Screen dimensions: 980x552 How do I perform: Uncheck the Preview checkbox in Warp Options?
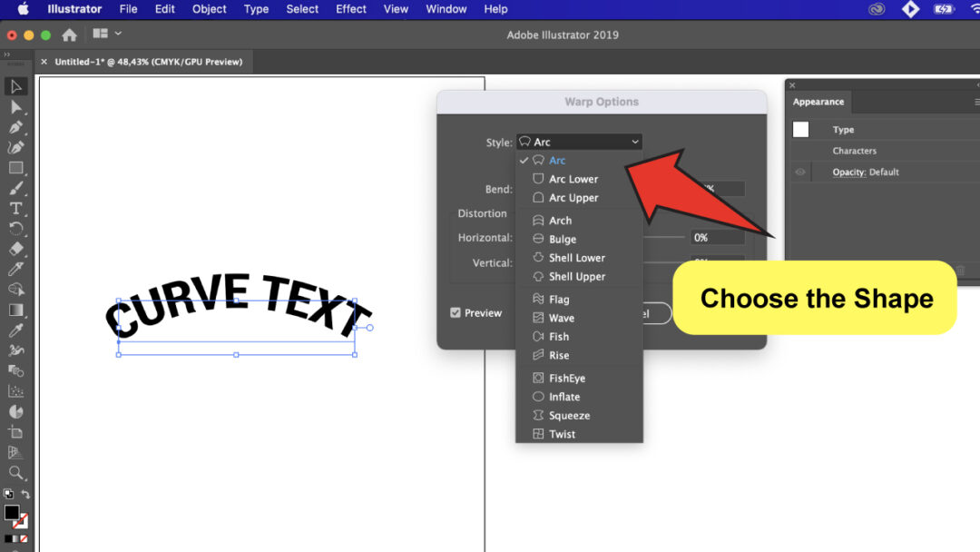(455, 312)
